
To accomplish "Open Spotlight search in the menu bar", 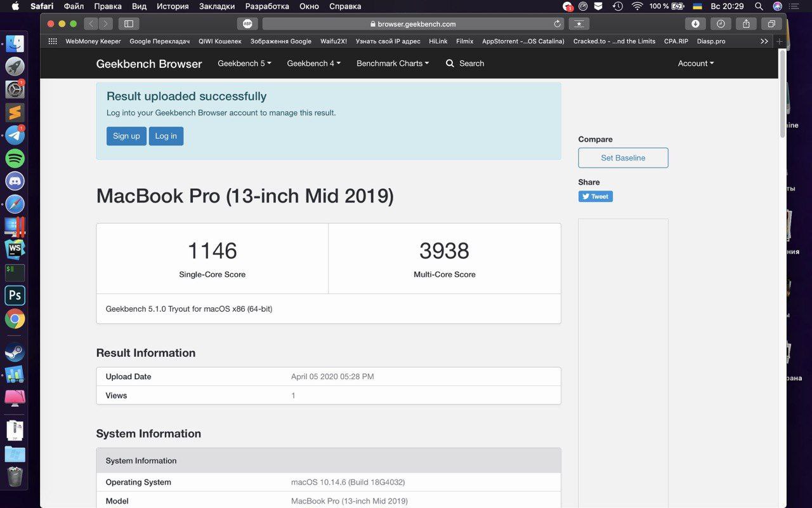I will (758, 6).
